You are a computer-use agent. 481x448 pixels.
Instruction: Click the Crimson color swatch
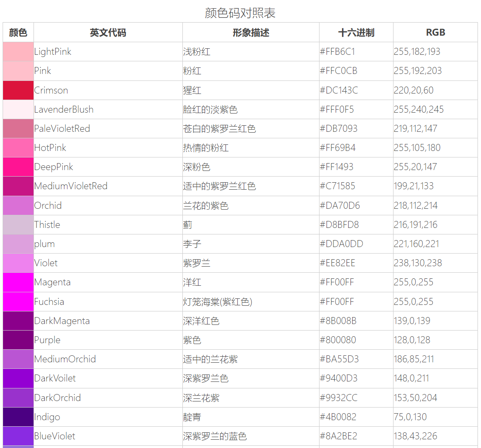17,90
